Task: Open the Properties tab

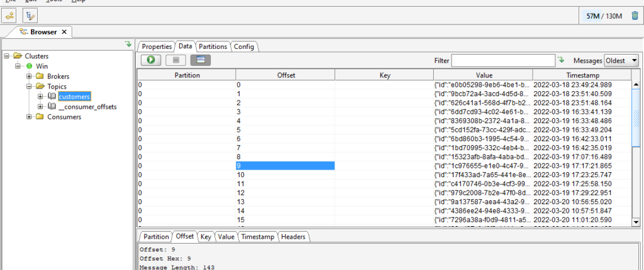Action: [157, 46]
